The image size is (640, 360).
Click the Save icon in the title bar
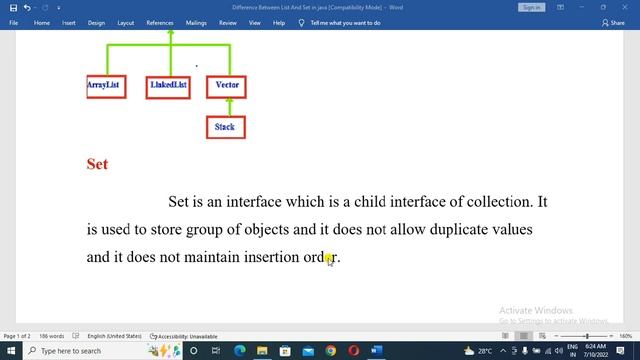pyautogui.click(x=13, y=8)
